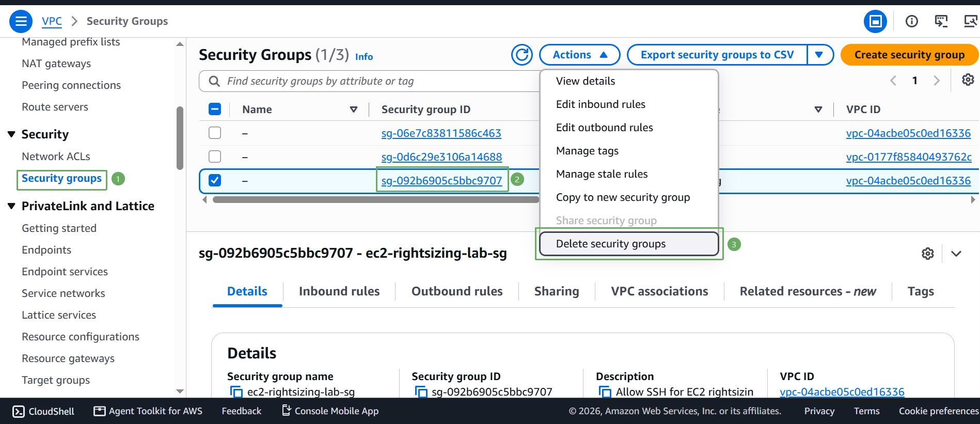
Task: Click the refresh security groups icon
Action: point(522,55)
